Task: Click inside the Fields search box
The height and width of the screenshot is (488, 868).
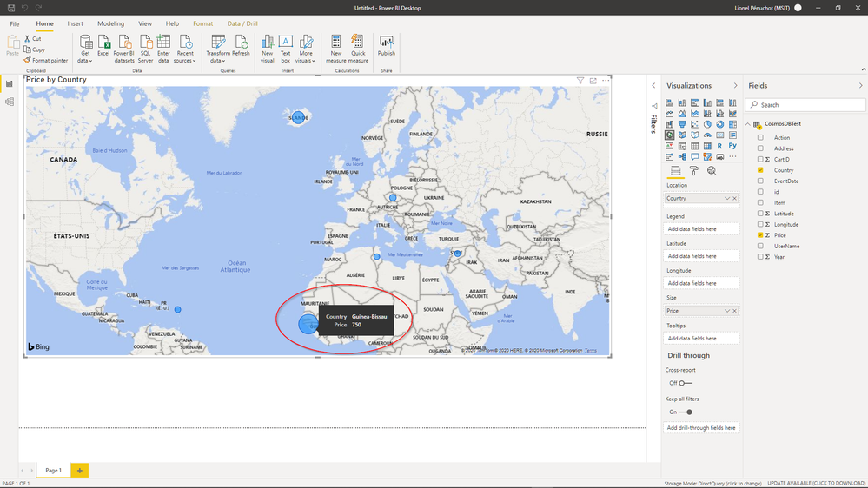Action: pyautogui.click(x=805, y=104)
